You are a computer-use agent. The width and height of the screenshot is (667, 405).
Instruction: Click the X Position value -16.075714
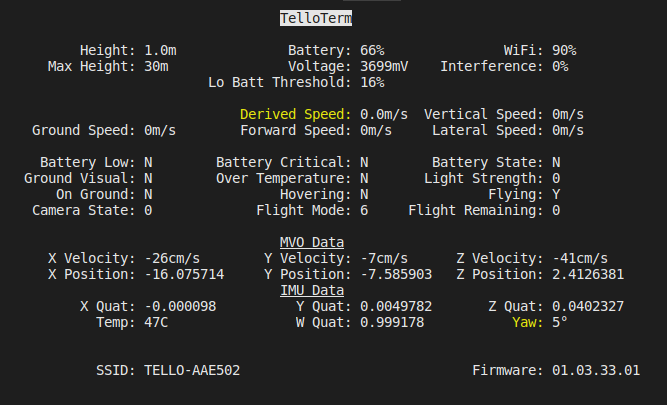pyautogui.click(x=184, y=274)
